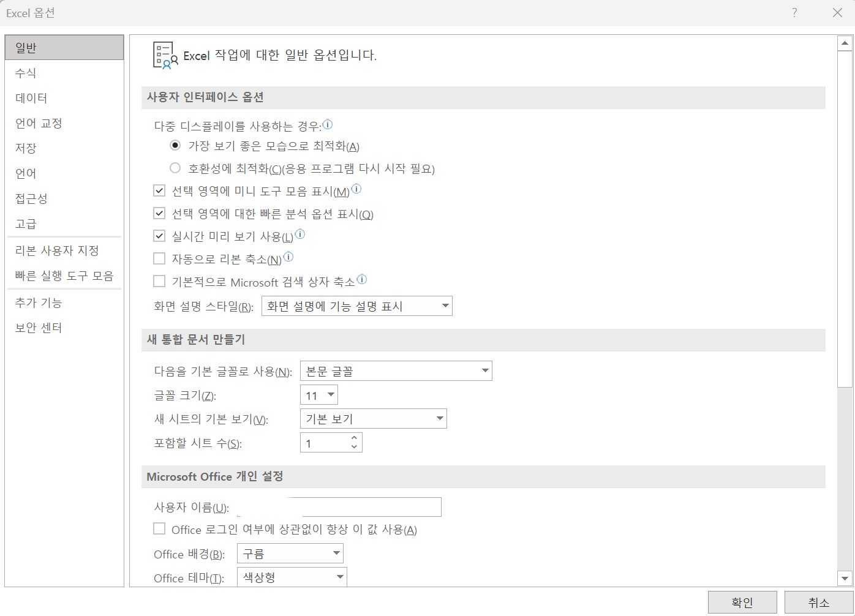Close the Excel 옵션 dialog
855x616 pixels.
coord(837,13)
